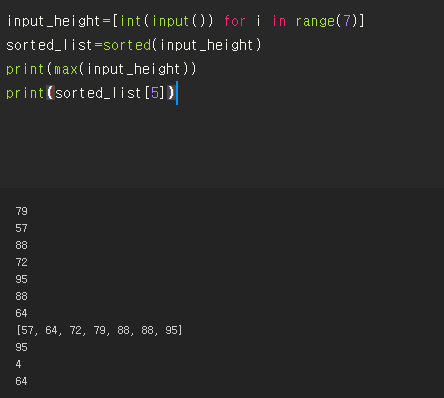Image resolution: width=444 pixels, height=398 pixels.
Task: Click the 'for' keyword in the first code line
Action: pos(235,21)
